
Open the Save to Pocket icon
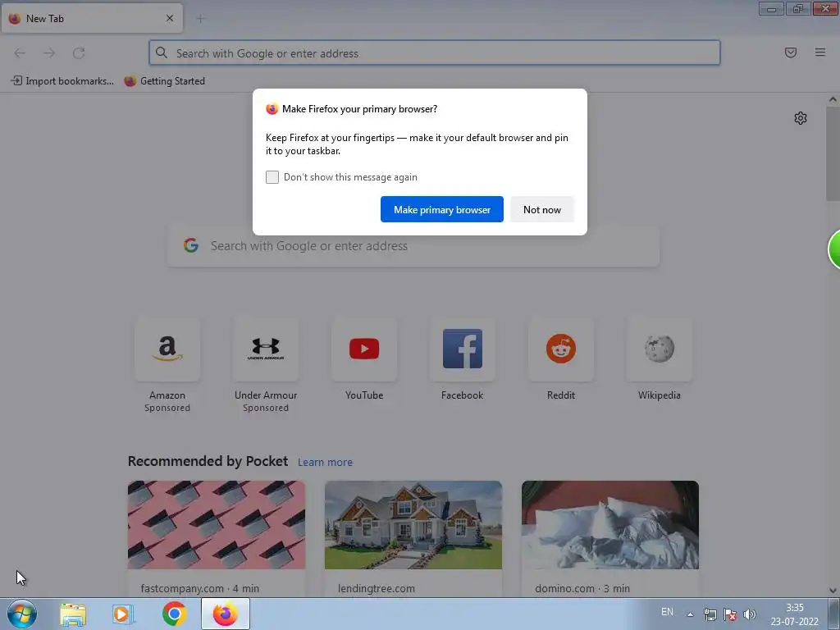(x=791, y=52)
